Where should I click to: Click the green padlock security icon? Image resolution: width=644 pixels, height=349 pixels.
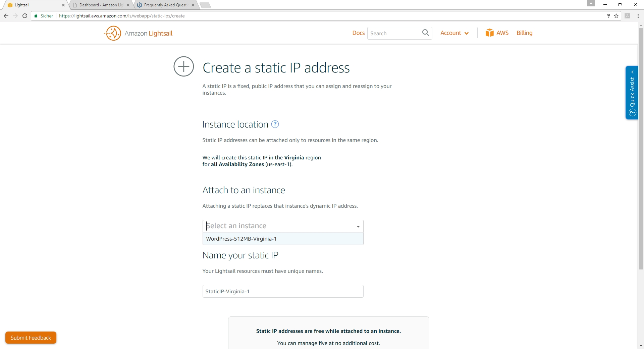click(x=36, y=16)
